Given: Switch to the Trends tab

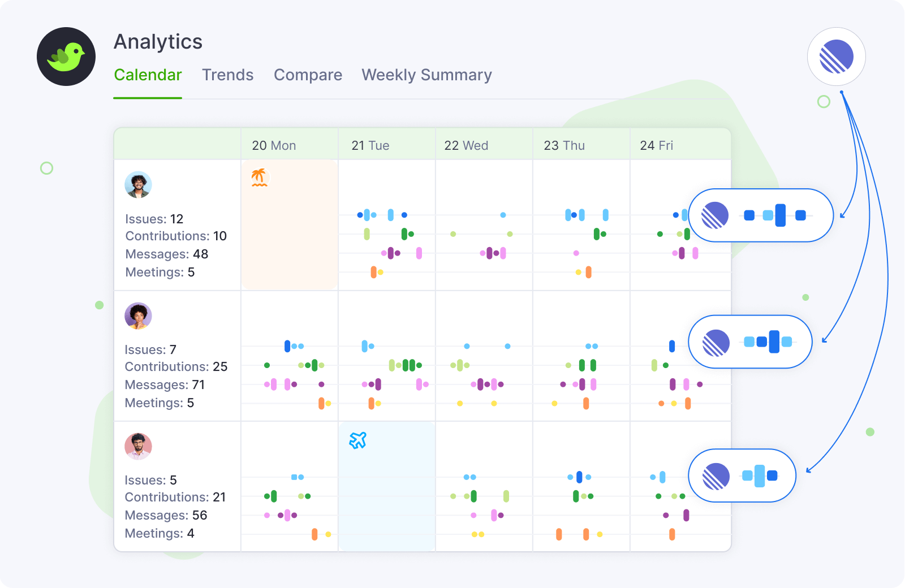Looking at the screenshot, I should point(227,75).
